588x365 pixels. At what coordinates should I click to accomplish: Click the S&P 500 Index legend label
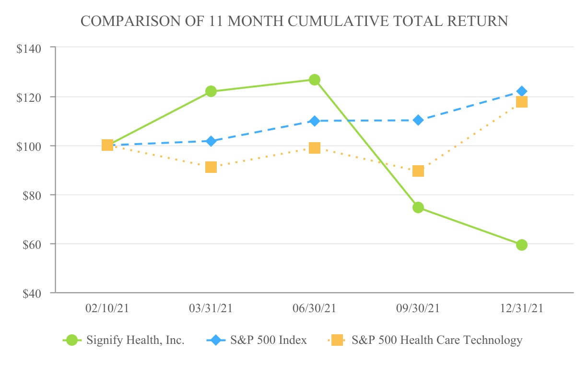[268, 341]
